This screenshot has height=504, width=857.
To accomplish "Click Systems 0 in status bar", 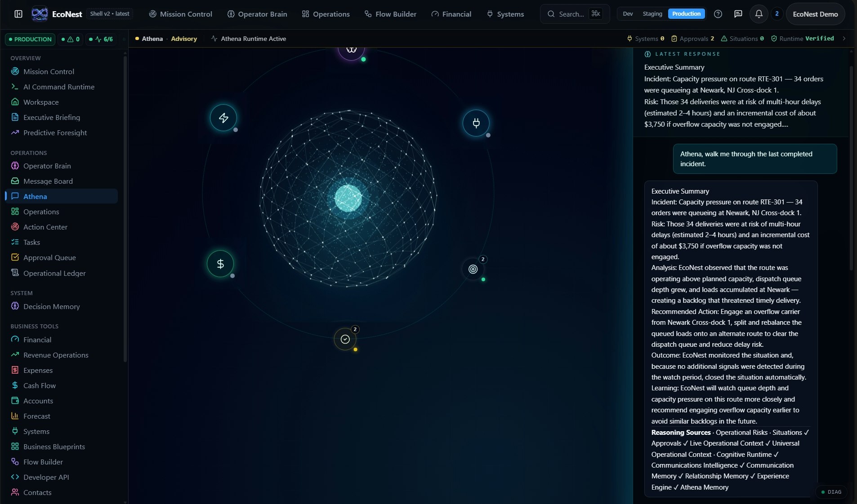I will coord(646,39).
